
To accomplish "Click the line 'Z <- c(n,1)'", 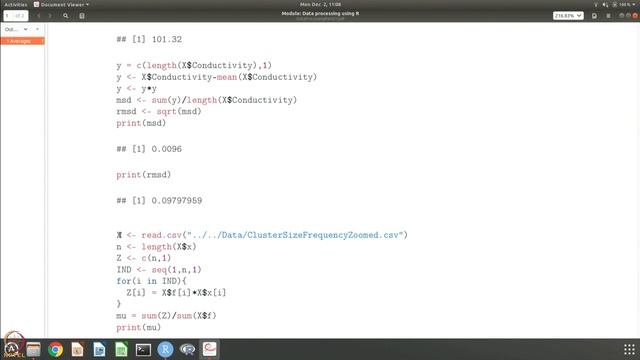I will [x=144, y=258].
